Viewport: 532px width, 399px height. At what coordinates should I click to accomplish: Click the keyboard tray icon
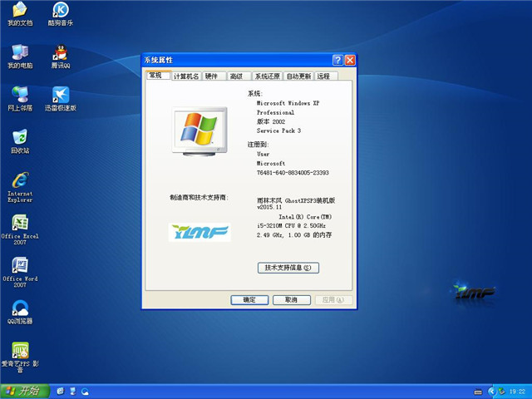click(x=478, y=392)
